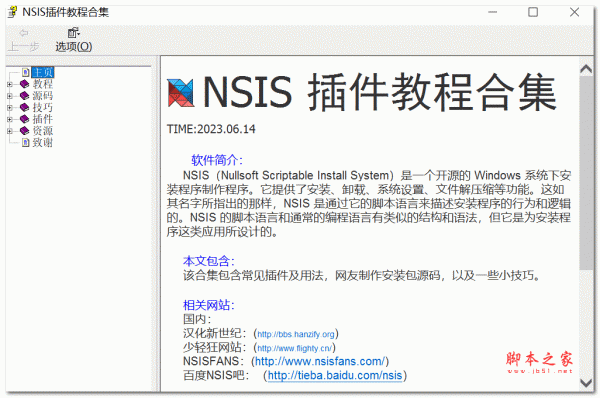This screenshot has width=600, height=398.
Task: Expand the 技巧 tree node
Action: coord(10,108)
